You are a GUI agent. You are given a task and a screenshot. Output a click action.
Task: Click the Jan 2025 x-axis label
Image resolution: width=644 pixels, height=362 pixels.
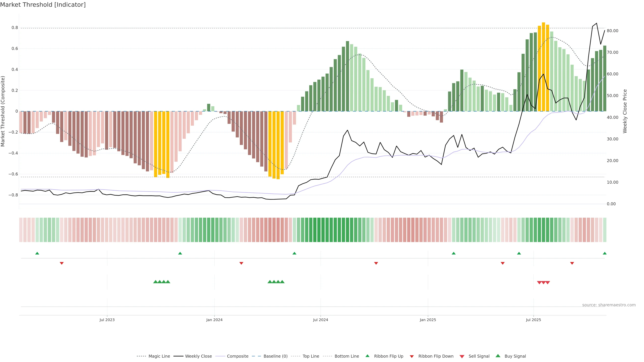click(x=428, y=320)
